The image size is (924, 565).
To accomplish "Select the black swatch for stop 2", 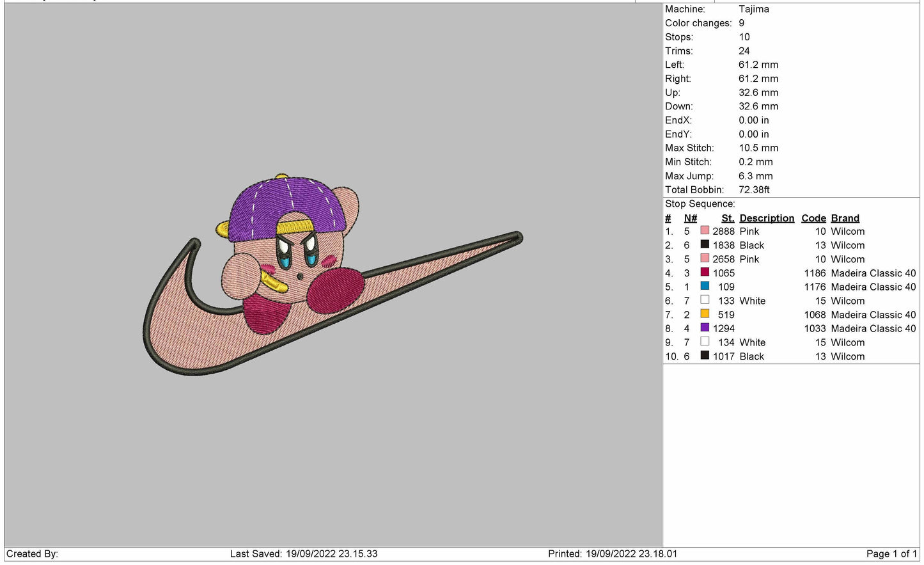I will point(705,245).
